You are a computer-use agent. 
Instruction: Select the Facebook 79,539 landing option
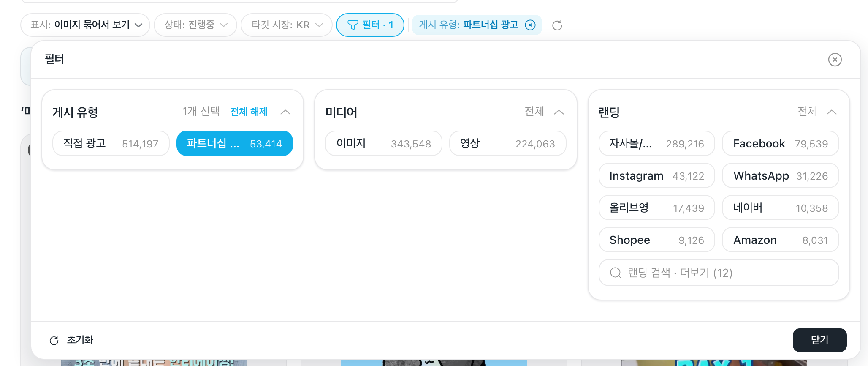(780, 144)
